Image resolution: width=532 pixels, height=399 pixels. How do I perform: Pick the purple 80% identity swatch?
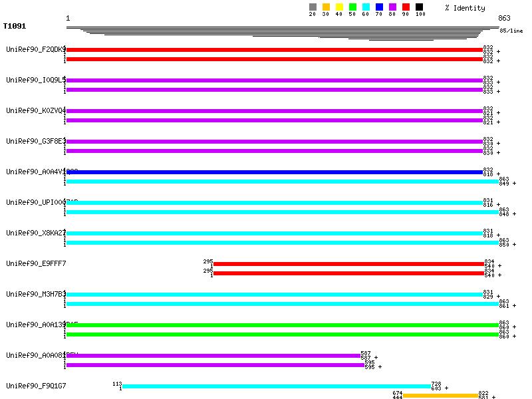pyautogui.click(x=392, y=7)
